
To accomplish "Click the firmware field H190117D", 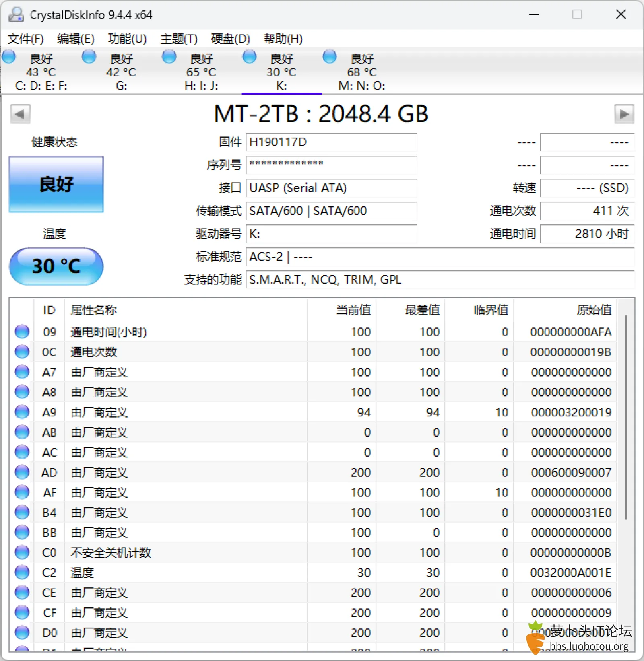I will (x=331, y=142).
